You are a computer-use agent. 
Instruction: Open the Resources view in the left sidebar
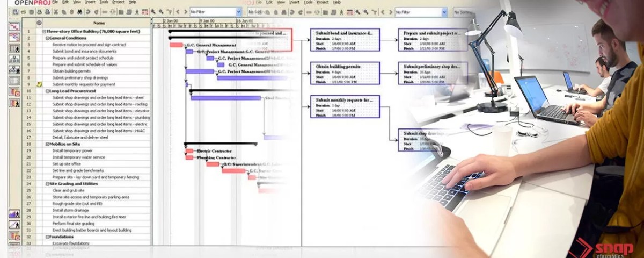coord(14,48)
